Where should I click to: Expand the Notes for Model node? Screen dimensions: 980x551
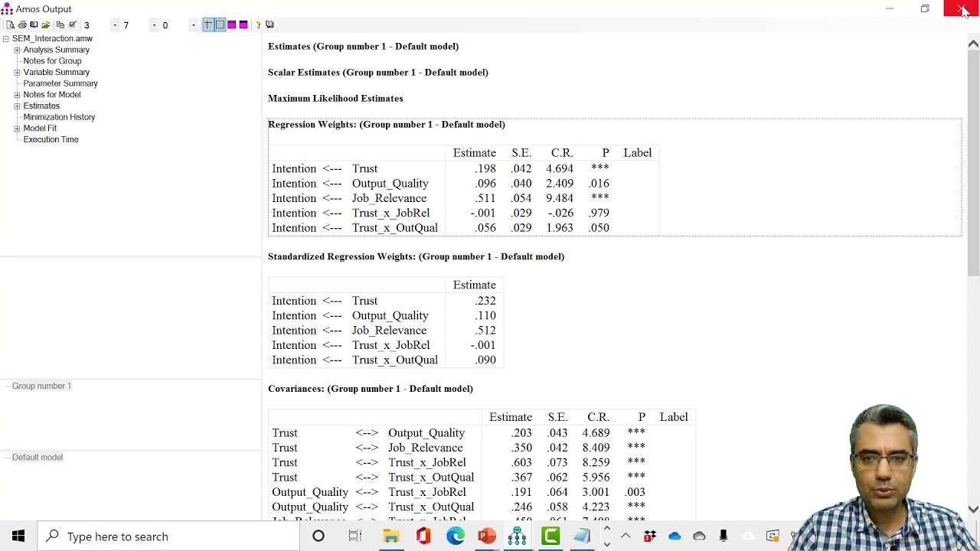pos(17,95)
